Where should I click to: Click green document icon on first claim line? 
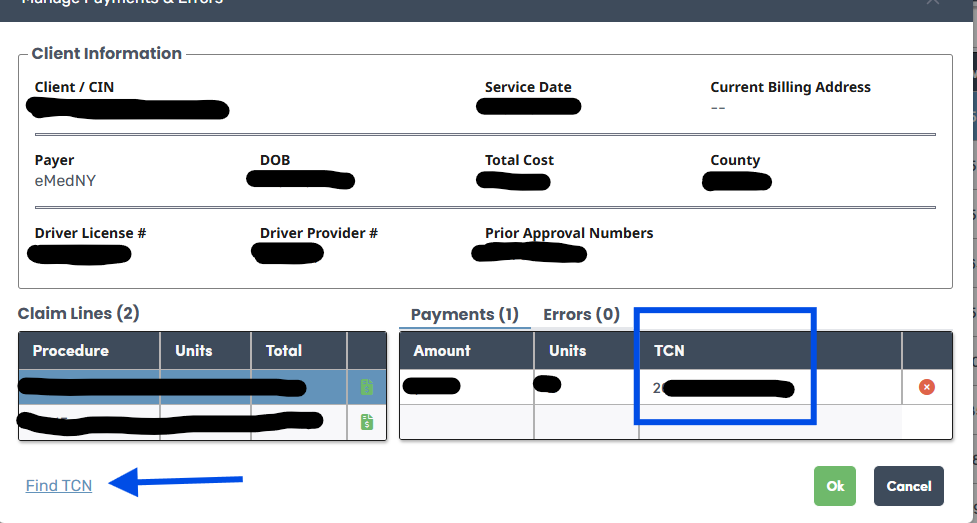point(366,387)
